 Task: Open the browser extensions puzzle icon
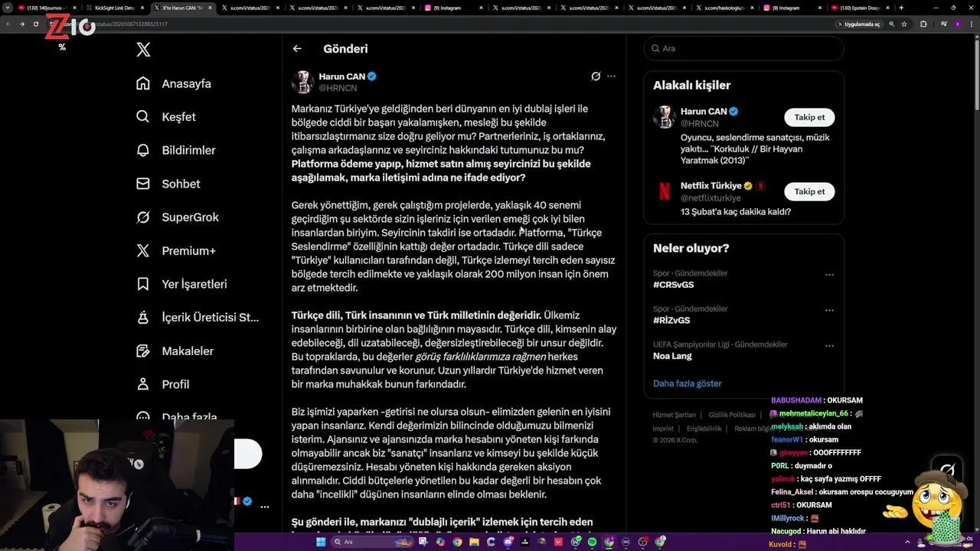point(923,24)
